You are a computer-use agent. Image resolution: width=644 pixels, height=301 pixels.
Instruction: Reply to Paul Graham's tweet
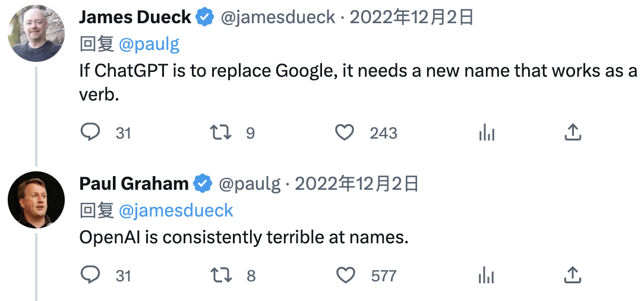click(90, 275)
